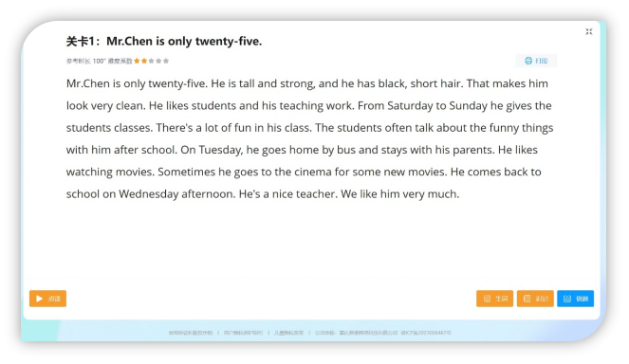Click the blue button at bottom right

575,299
